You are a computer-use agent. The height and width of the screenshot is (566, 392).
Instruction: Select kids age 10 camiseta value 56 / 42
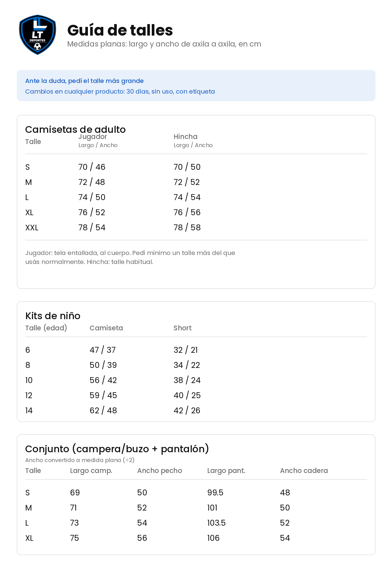coord(103,380)
